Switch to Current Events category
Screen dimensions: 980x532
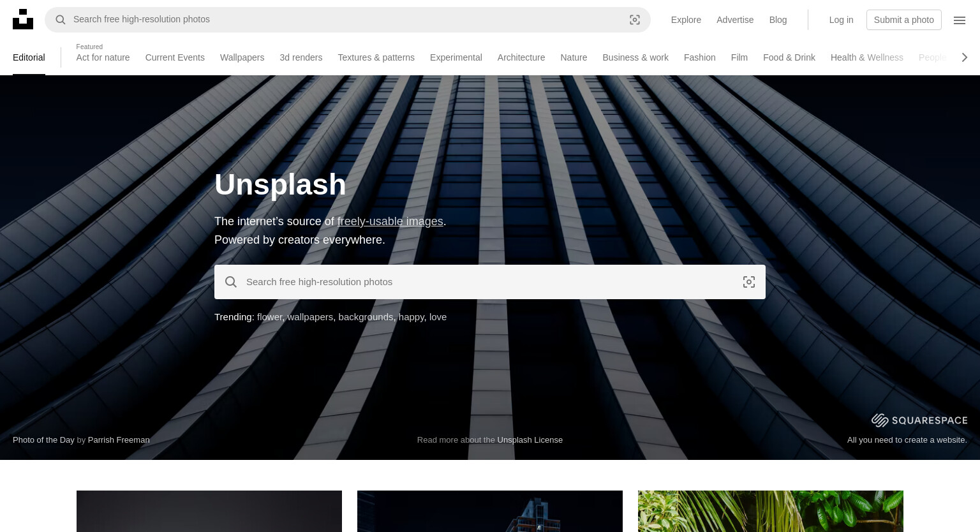pos(175,57)
